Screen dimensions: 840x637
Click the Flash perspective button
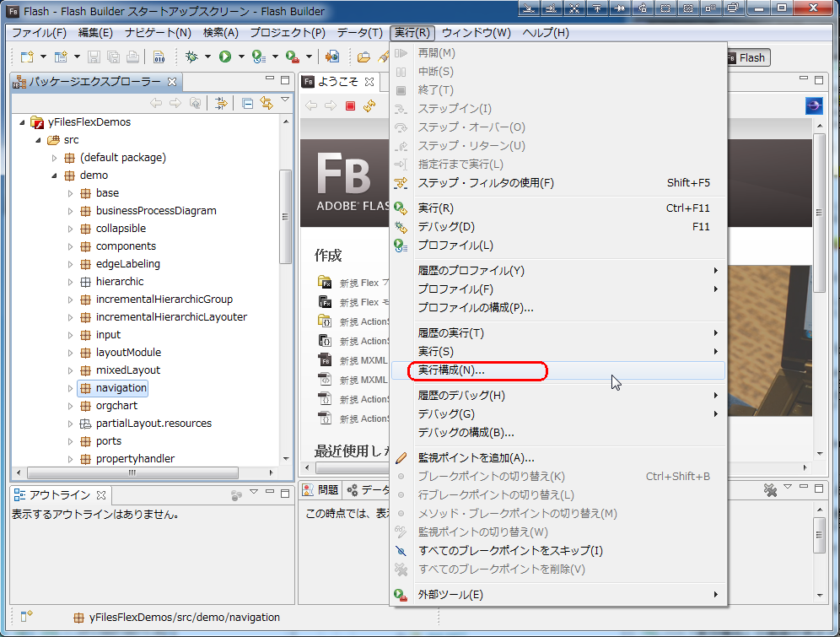click(x=748, y=58)
